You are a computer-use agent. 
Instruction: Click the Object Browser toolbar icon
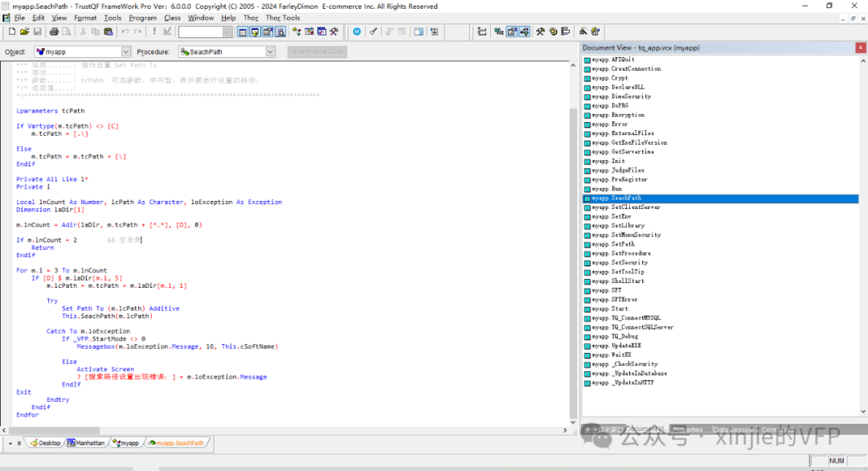[309, 32]
